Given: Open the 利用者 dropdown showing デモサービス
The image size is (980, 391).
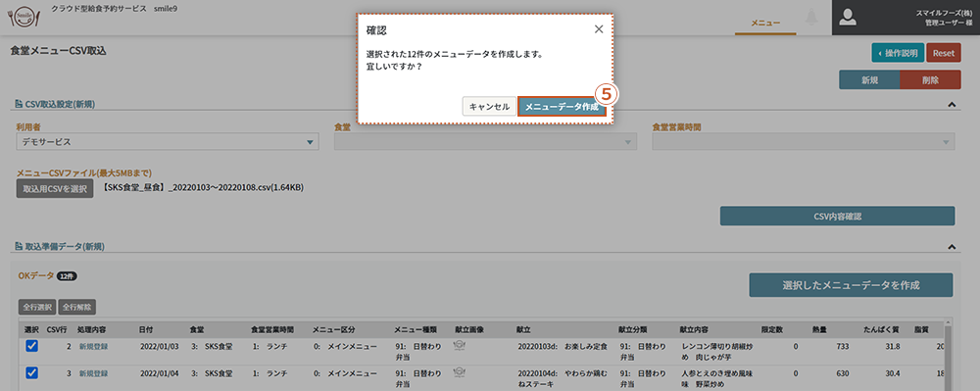Looking at the screenshot, I should (x=168, y=142).
